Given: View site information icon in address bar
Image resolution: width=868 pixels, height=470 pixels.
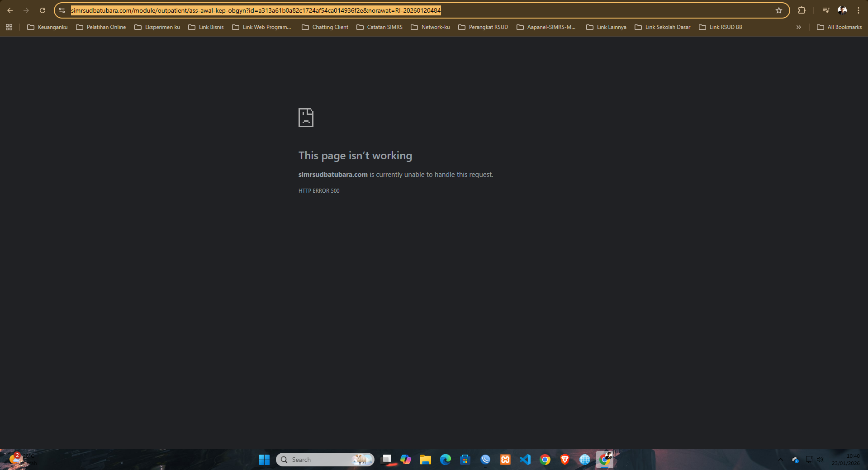Looking at the screenshot, I should click(x=62, y=10).
